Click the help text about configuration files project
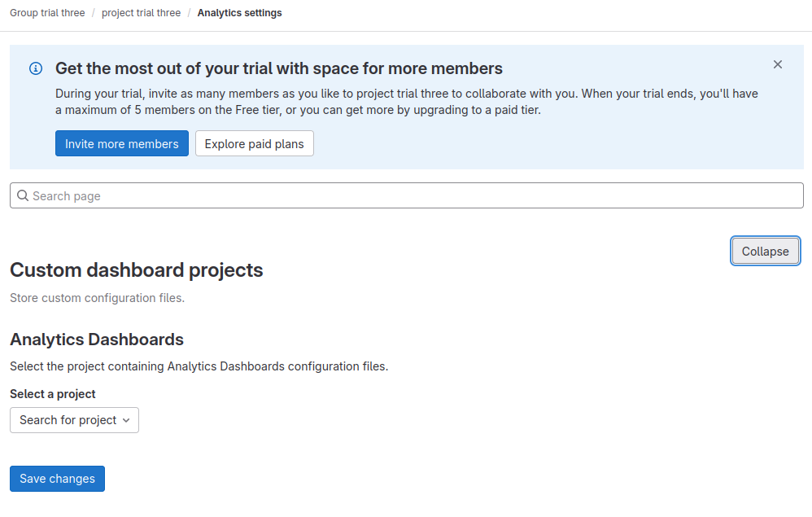The height and width of the screenshot is (517, 812). click(x=199, y=366)
